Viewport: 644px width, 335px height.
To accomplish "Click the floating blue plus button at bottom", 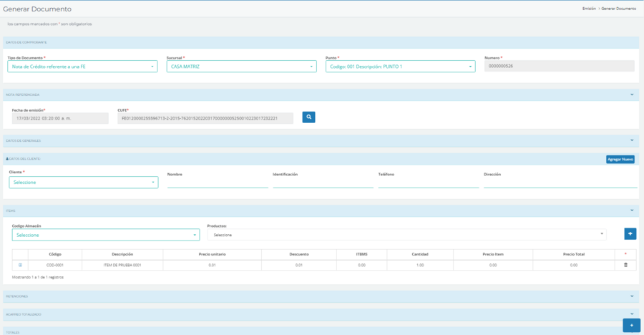I will pyautogui.click(x=631, y=325).
